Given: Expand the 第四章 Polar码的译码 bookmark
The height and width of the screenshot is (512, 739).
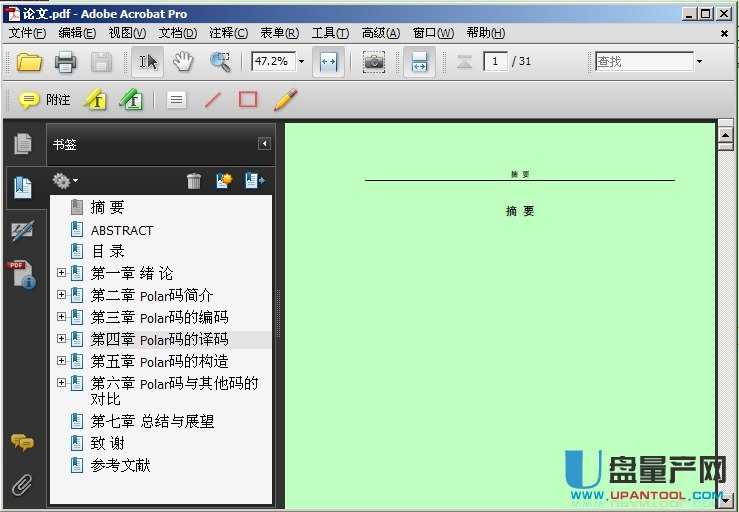Looking at the screenshot, I should tap(61, 339).
